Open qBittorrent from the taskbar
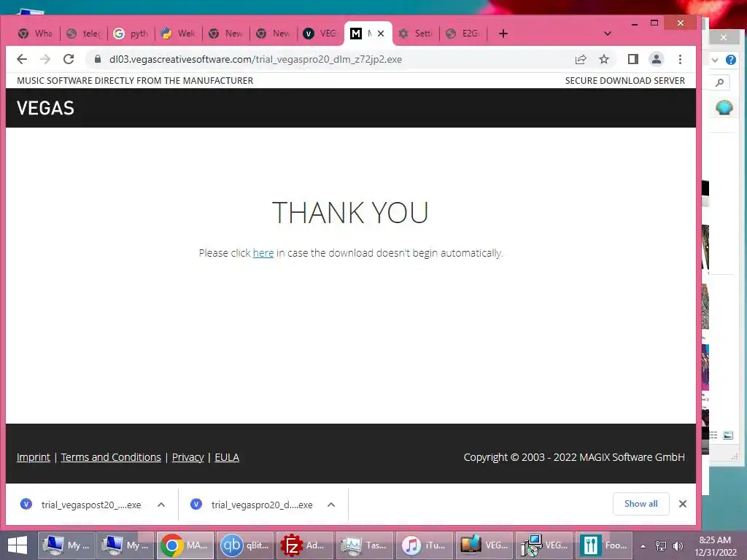Screen dimensions: 747x560 pyautogui.click(x=244, y=545)
